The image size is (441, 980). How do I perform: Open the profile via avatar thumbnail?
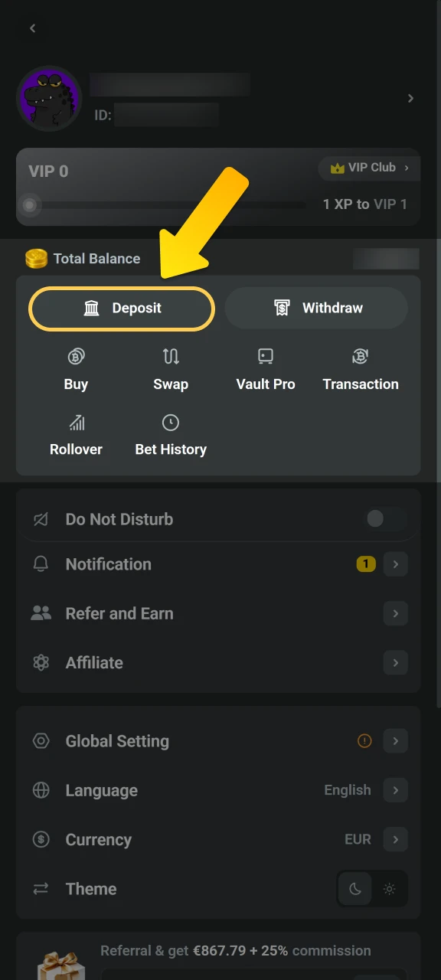(x=49, y=98)
